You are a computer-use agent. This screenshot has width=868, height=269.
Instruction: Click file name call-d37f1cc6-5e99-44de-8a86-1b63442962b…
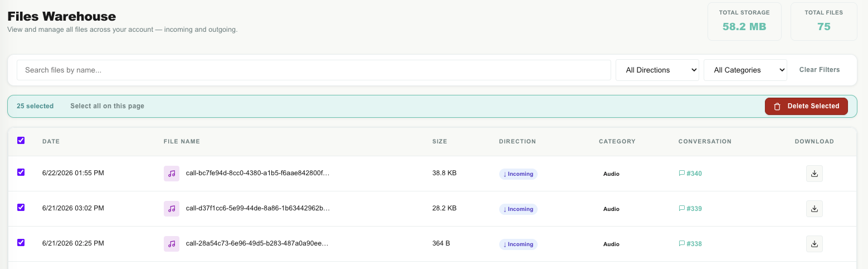(258, 209)
